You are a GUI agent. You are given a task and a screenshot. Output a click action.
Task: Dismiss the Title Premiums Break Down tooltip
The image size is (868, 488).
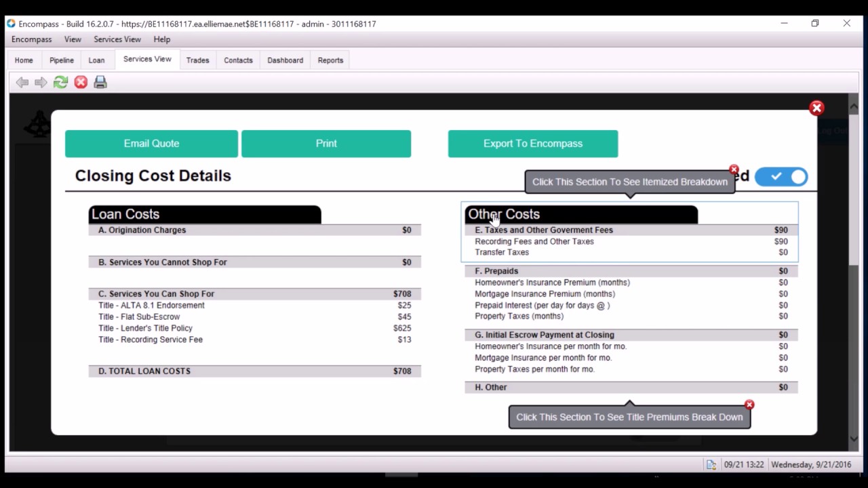(x=749, y=405)
